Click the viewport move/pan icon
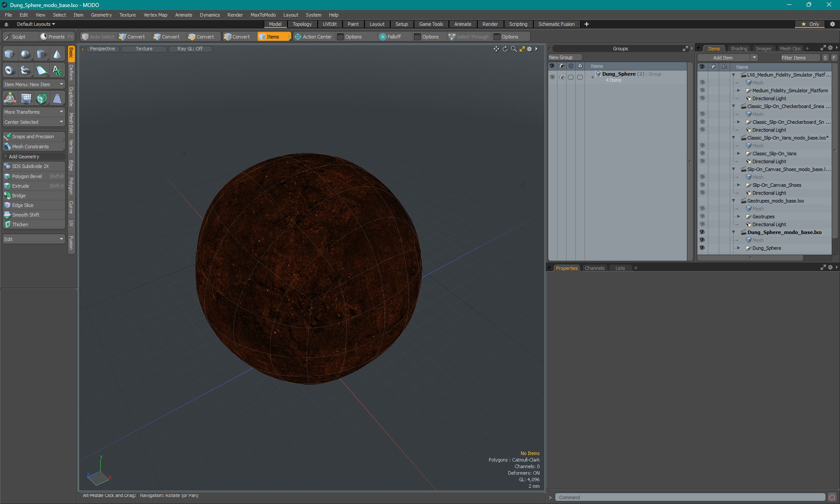 pos(496,49)
